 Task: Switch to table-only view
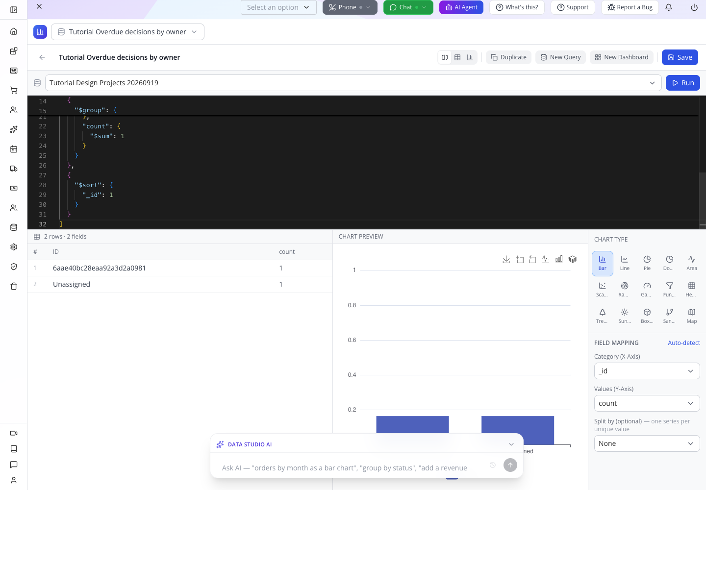457,57
